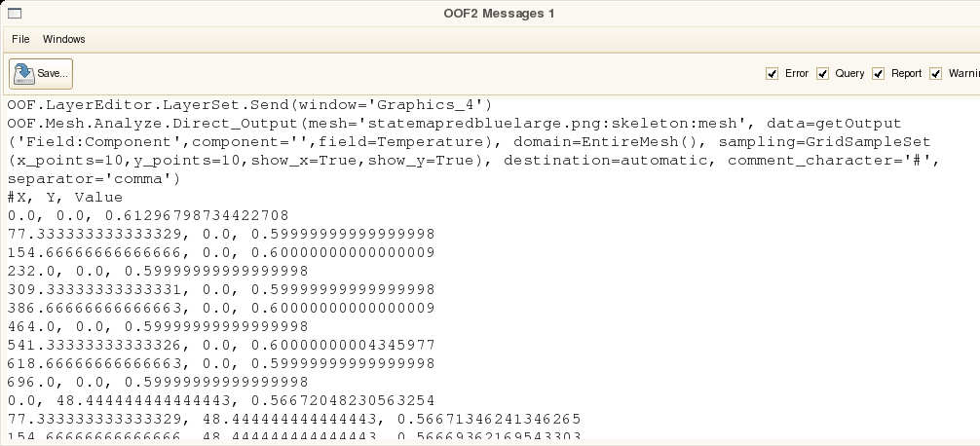Click the output row starting with 232.0

pyautogui.click(x=158, y=271)
